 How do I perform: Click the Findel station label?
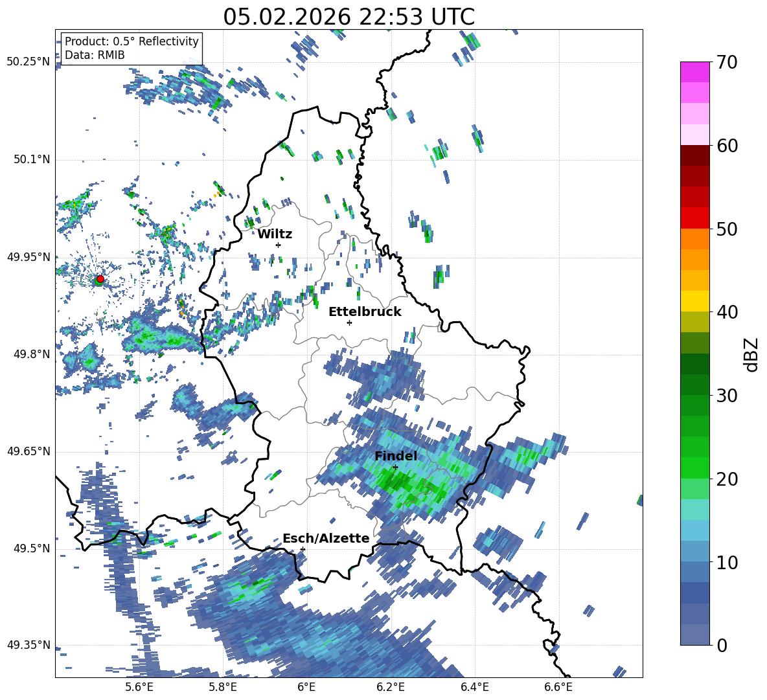coord(396,456)
